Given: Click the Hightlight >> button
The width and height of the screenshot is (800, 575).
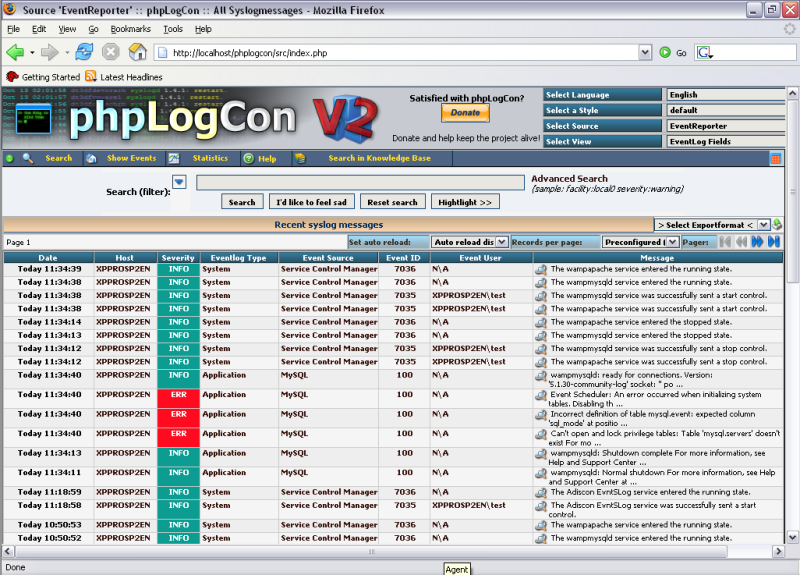Looking at the screenshot, I should (x=465, y=202).
